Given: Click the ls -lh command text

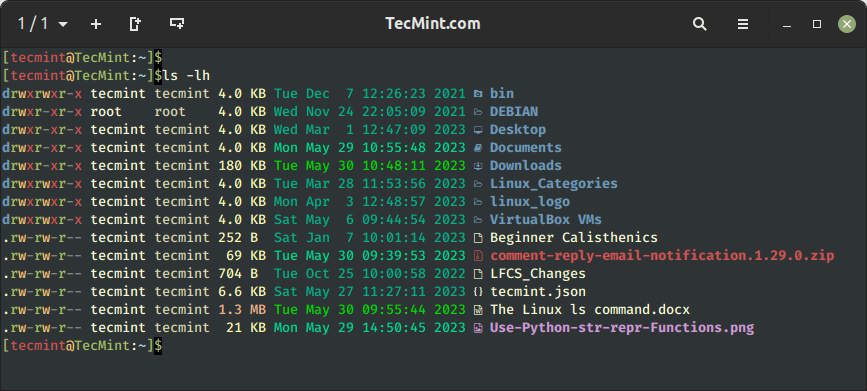Looking at the screenshot, I should (186, 75).
